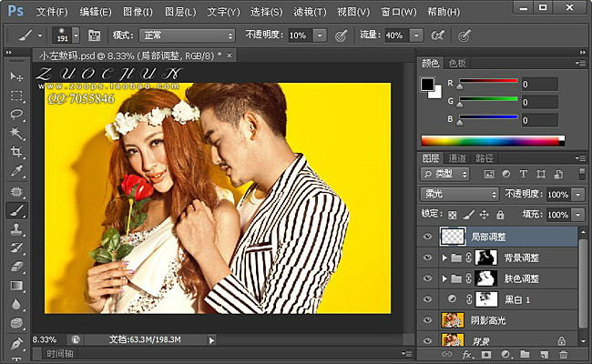The height and width of the screenshot is (364, 592).
Task: Select the Lasso tool
Action: 16,115
